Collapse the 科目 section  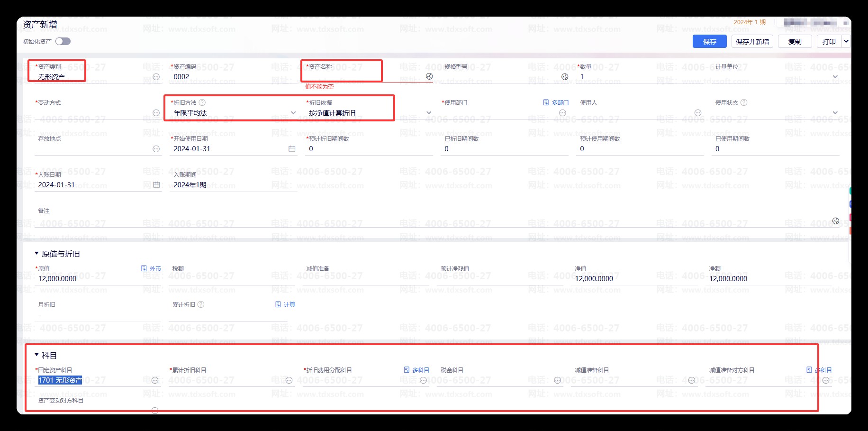coord(37,355)
